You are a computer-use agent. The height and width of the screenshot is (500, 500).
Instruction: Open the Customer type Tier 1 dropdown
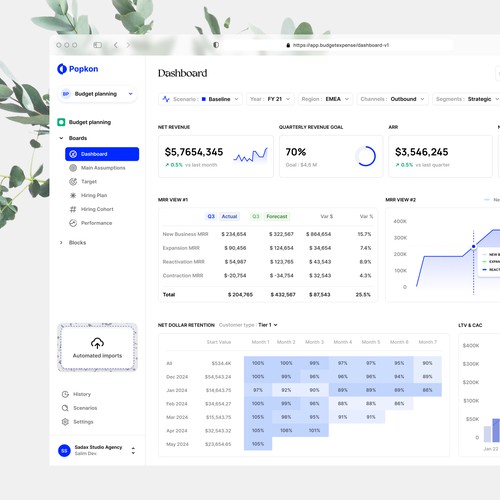coord(268,325)
